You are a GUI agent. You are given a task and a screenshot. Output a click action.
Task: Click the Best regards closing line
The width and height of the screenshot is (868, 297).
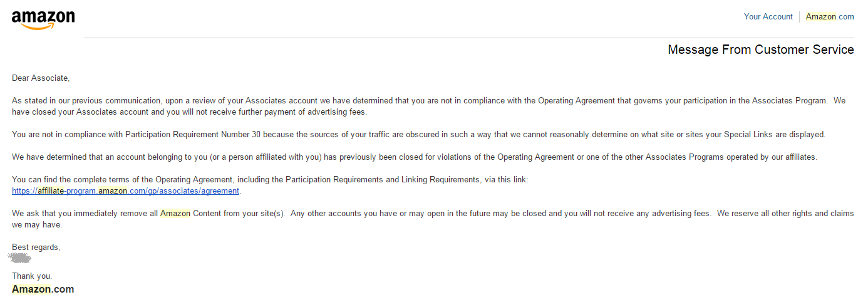point(36,247)
